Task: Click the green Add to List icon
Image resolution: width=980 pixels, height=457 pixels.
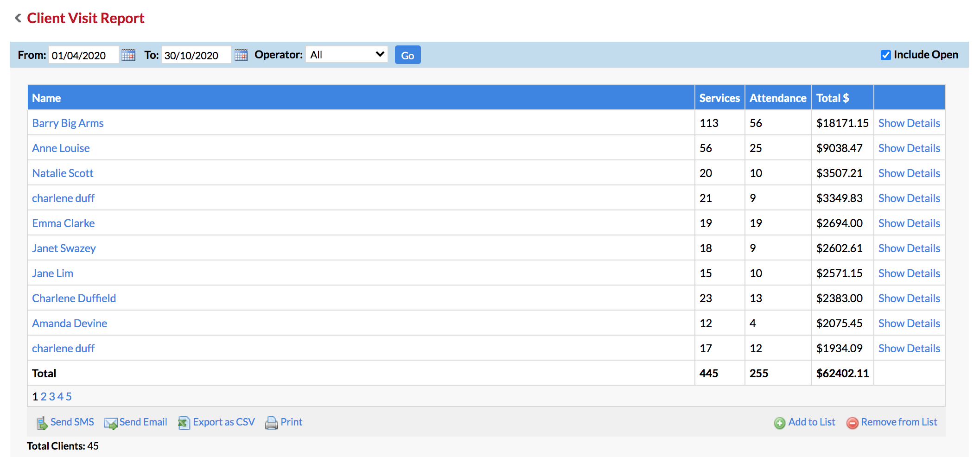Action: (780, 423)
